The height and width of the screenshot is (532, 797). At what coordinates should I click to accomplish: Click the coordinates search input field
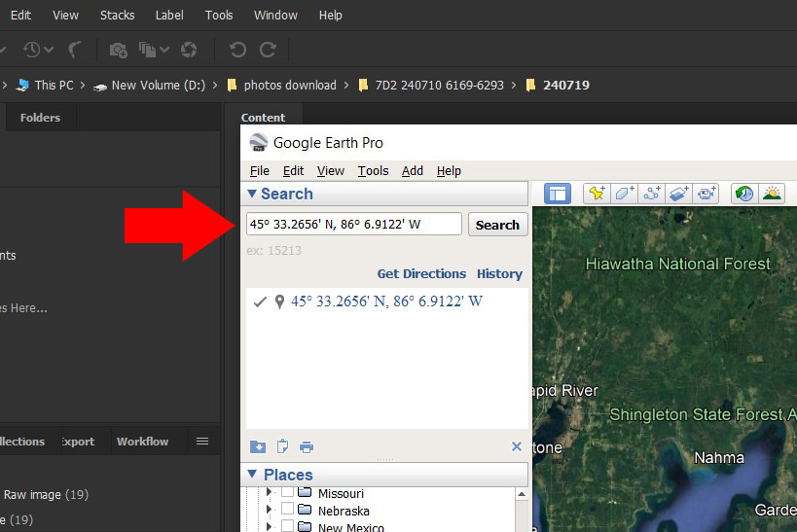click(354, 224)
